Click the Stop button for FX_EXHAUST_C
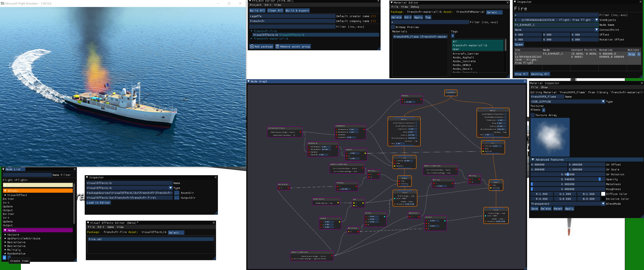The width and height of the screenshot is (644, 270). coord(632,54)
